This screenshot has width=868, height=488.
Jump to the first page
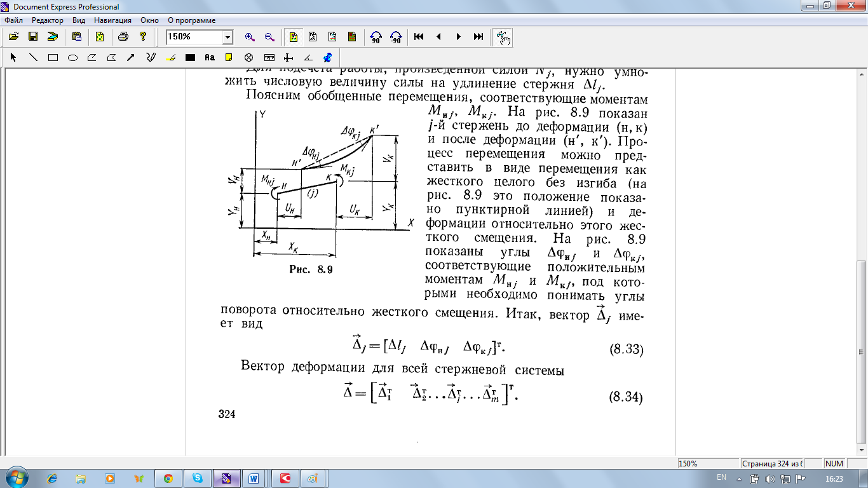point(419,37)
